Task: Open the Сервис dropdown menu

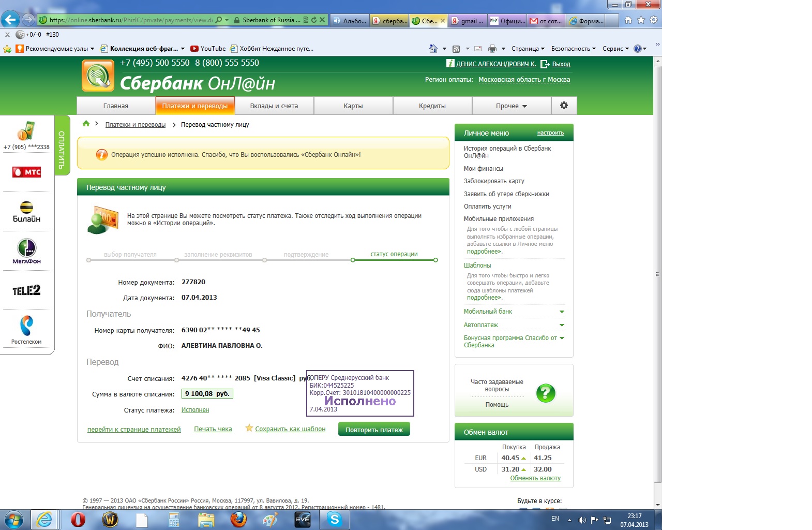Action: [x=615, y=49]
